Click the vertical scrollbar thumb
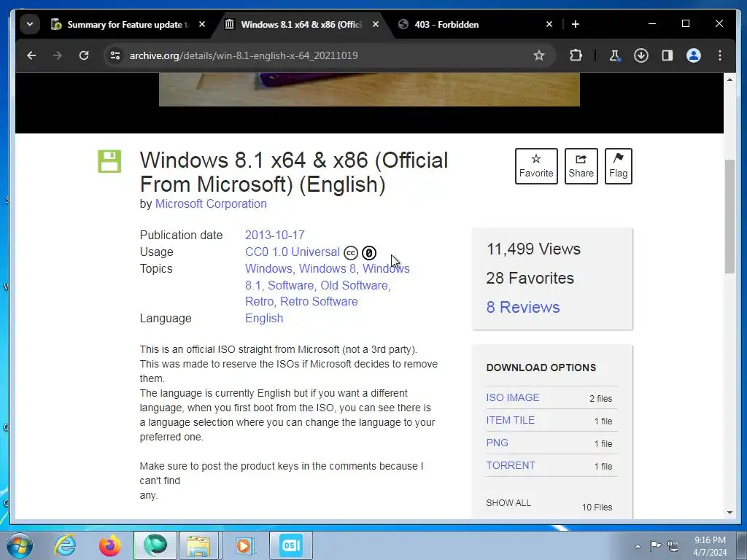The width and height of the screenshot is (747, 560). click(x=729, y=217)
